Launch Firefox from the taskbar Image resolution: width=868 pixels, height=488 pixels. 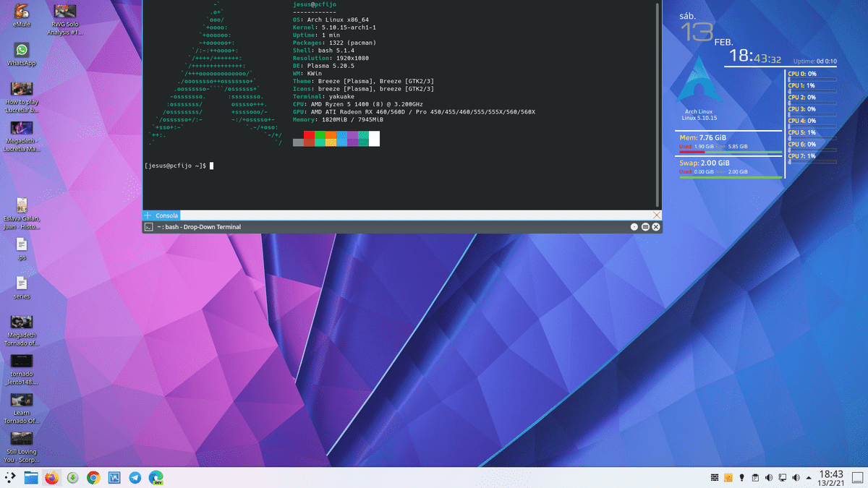pos(51,477)
